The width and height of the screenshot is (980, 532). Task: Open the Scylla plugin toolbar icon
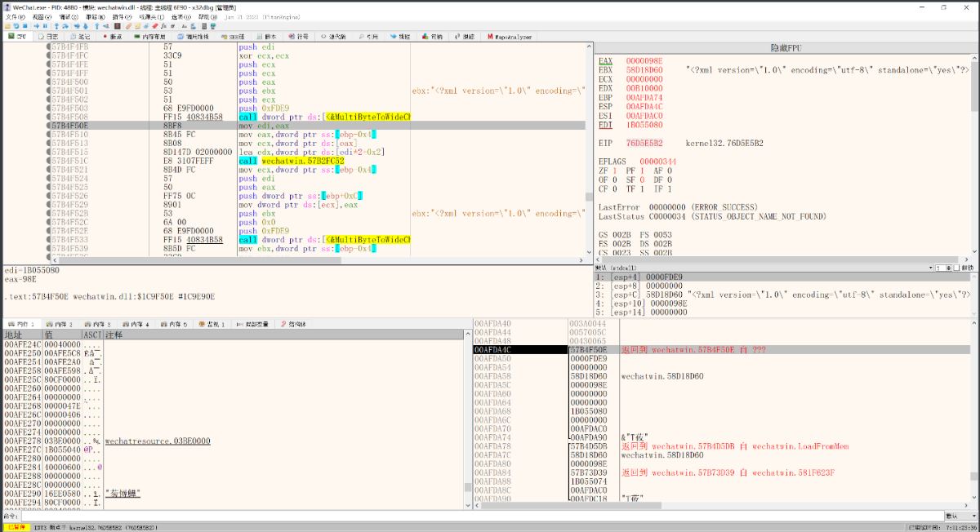pyautogui.click(x=118, y=26)
